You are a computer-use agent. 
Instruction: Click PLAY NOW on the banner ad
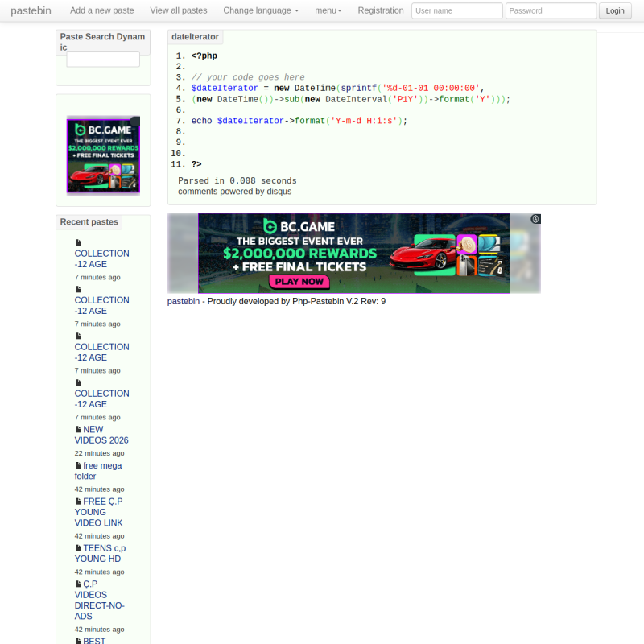pyautogui.click(x=299, y=282)
